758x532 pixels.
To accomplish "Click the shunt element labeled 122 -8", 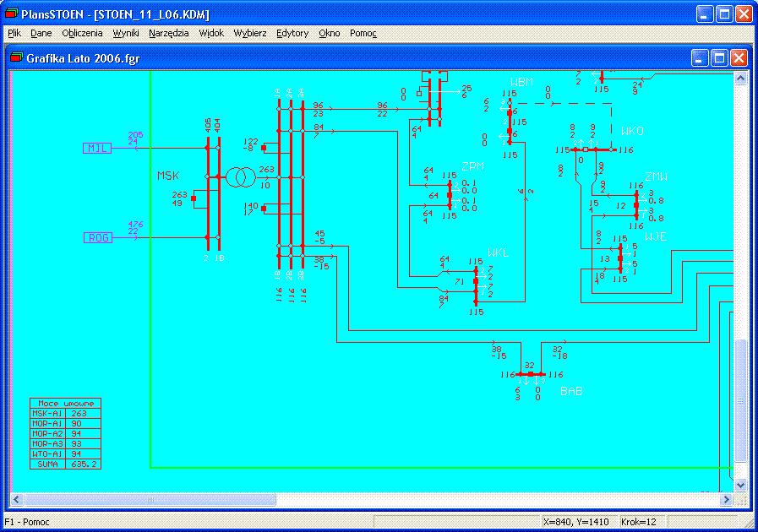I will tap(264, 148).
